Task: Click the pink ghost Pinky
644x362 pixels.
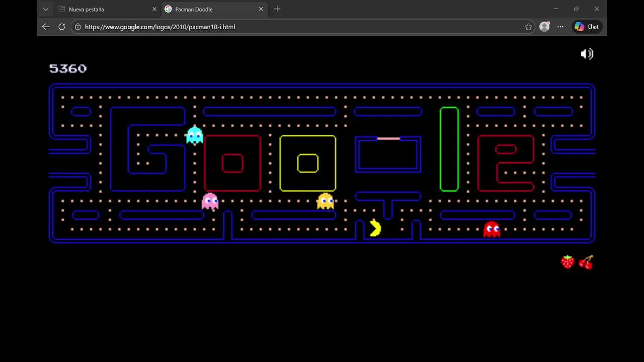Action: click(210, 201)
